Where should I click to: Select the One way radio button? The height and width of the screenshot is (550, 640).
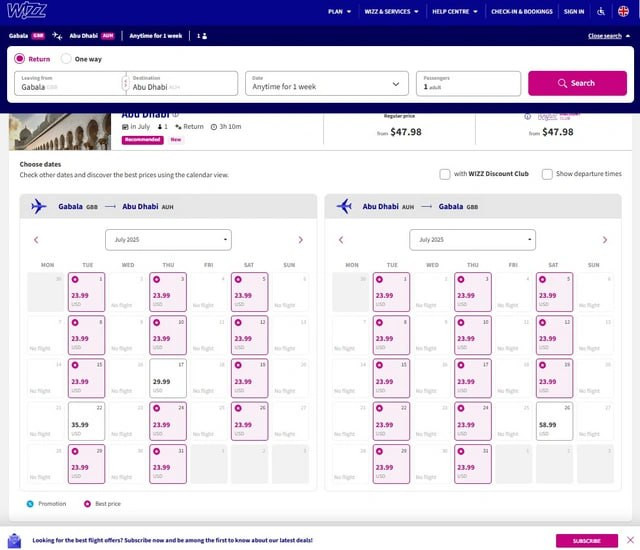[66, 59]
